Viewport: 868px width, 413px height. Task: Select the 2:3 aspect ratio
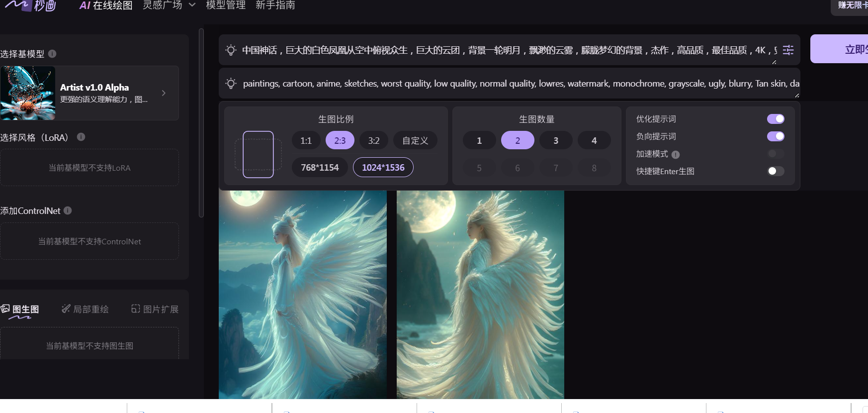click(340, 140)
